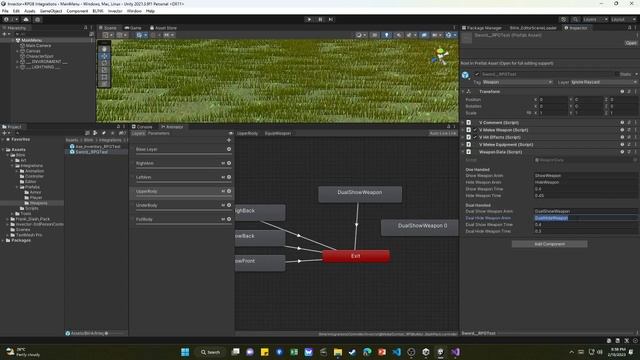
Task: Open UpperBody layer settings gear
Action: click(229, 191)
